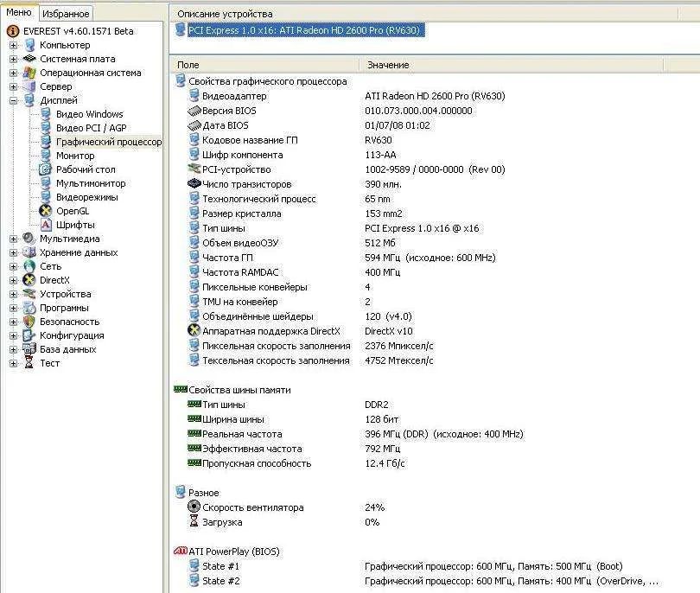Click the Операционная система Windows flag icon
The image size is (700, 593).
(29, 73)
